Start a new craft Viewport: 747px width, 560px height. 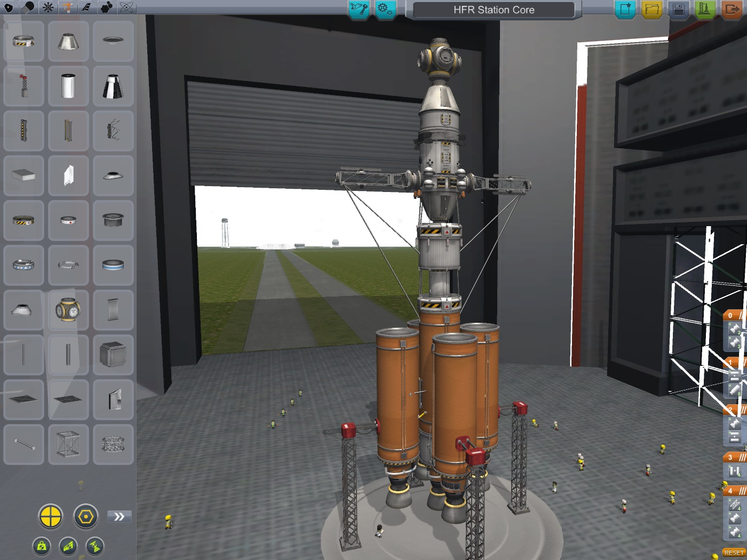625,9
